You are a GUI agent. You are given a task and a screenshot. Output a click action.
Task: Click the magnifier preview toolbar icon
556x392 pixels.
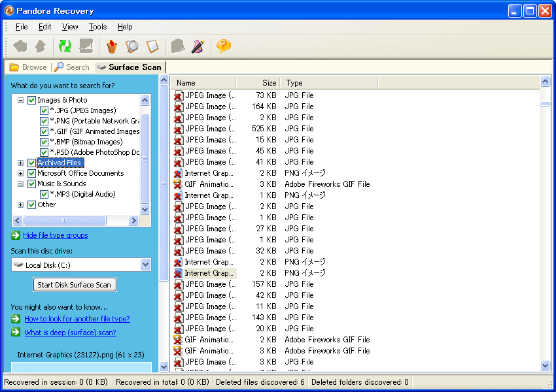[x=132, y=46]
